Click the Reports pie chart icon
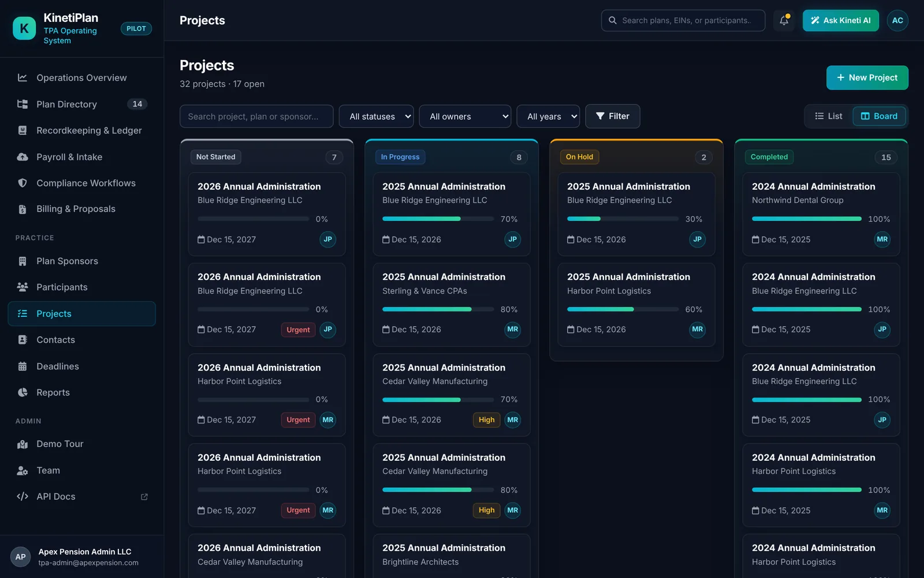Screen dimensions: 924x578 23,392
